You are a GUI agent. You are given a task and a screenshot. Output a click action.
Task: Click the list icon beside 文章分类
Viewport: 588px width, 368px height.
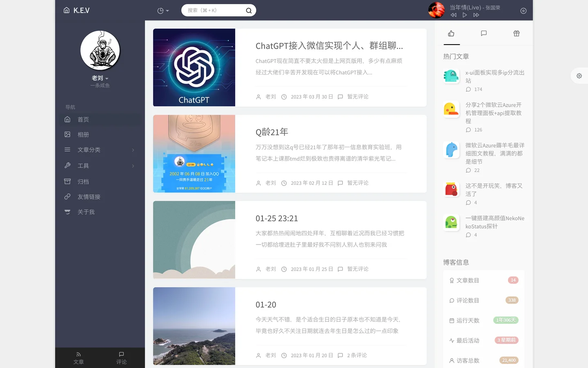pyautogui.click(x=67, y=150)
